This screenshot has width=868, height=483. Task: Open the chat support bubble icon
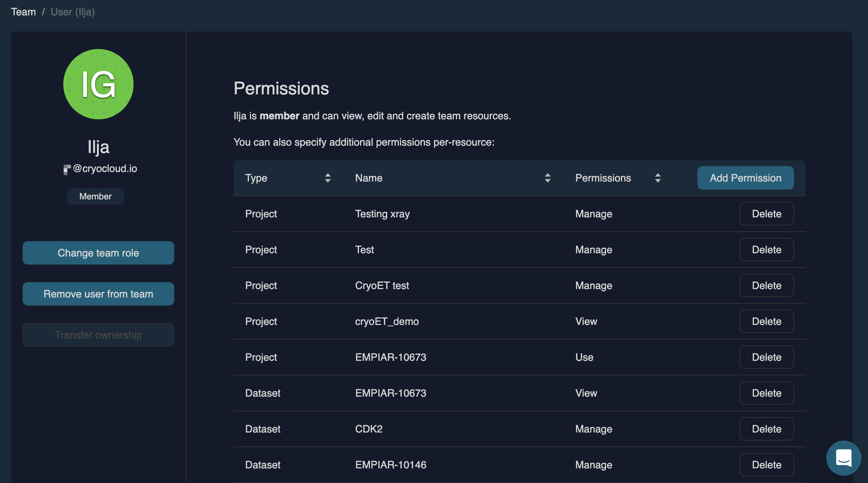[x=843, y=458]
